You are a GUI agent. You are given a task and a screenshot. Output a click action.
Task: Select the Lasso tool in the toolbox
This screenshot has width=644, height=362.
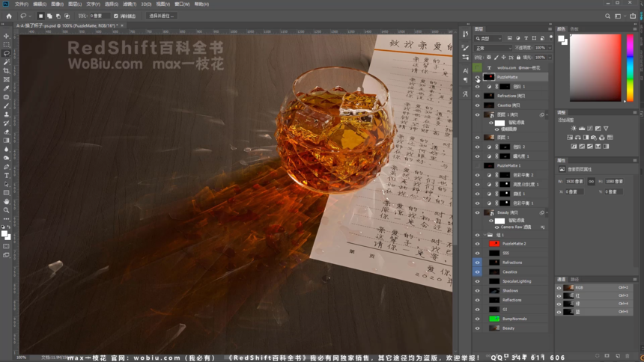[x=6, y=53]
